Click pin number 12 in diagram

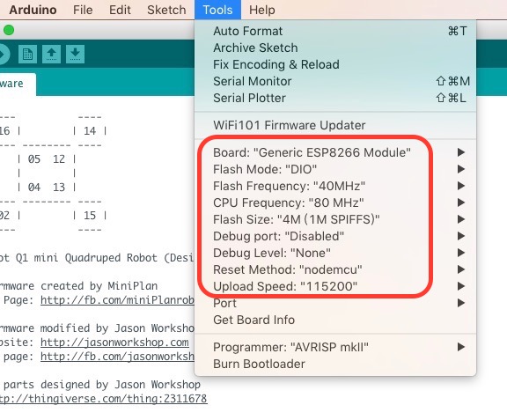click(59, 159)
